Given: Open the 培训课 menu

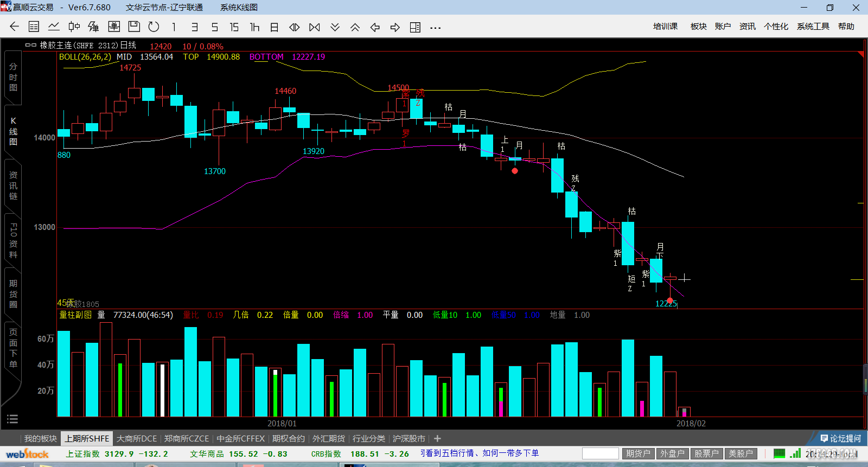Looking at the screenshot, I should pyautogui.click(x=665, y=26).
